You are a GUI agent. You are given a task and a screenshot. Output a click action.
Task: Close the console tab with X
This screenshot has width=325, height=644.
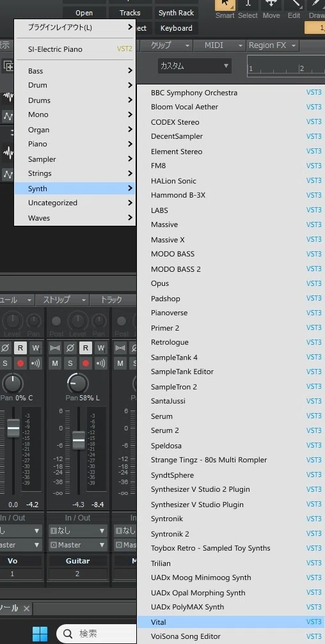[x=26, y=608]
